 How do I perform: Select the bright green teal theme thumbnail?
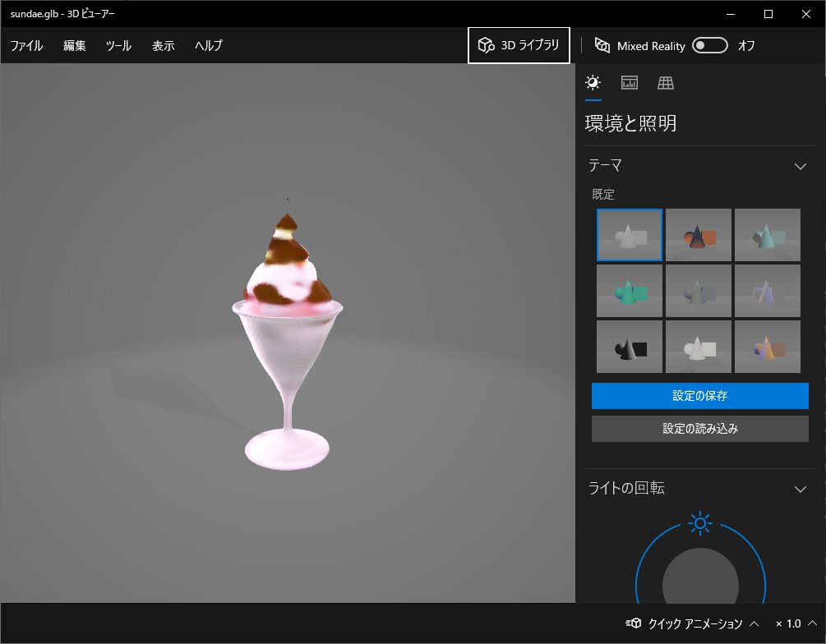pyautogui.click(x=630, y=291)
